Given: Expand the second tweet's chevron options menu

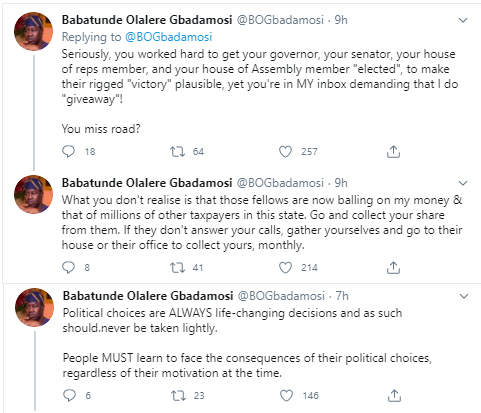Looking at the screenshot, I should [x=463, y=183].
